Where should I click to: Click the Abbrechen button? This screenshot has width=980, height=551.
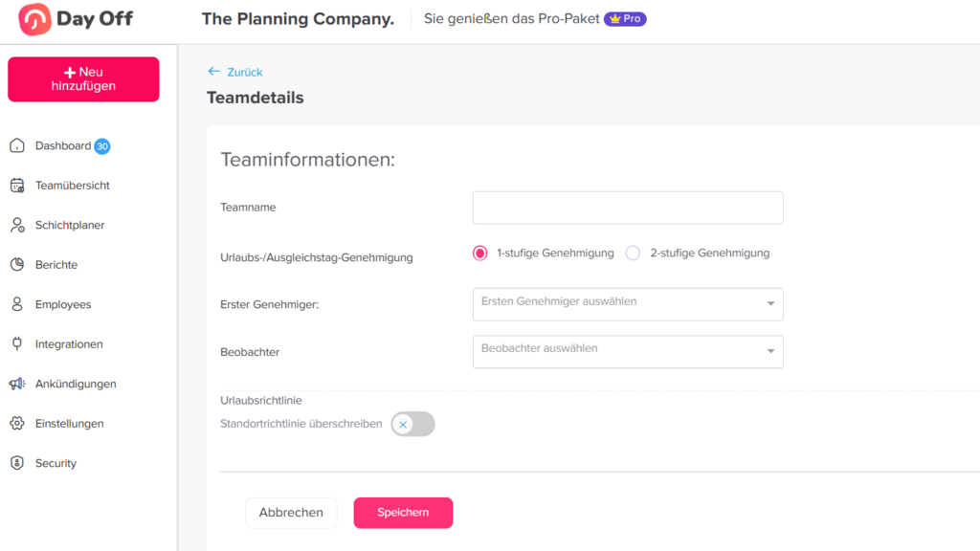(x=291, y=513)
